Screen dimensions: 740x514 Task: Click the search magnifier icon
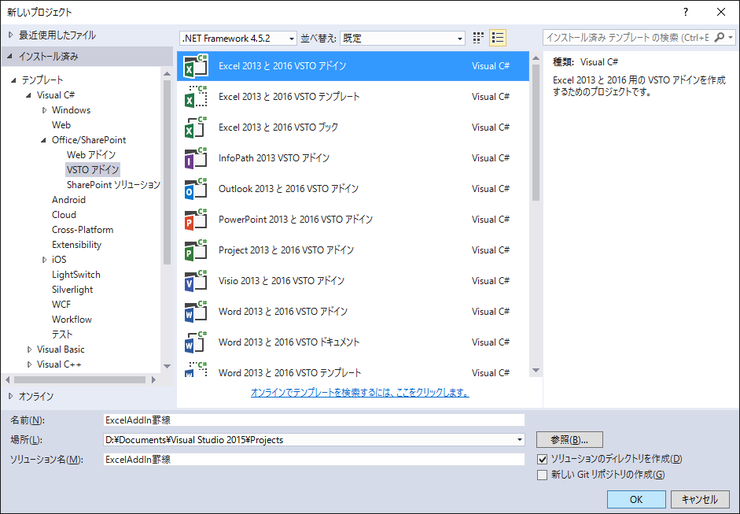click(x=719, y=37)
